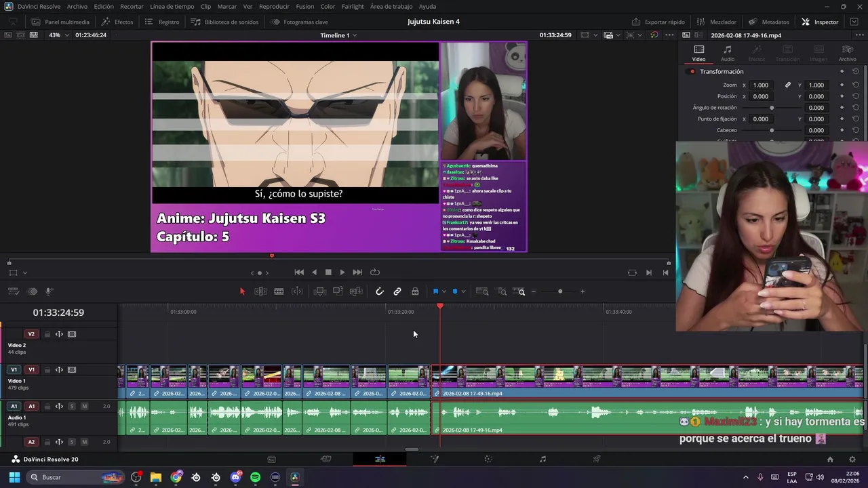Image resolution: width=868 pixels, height=488 pixels.
Task: Click the voiceover microphone icon
Action: coord(50,291)
